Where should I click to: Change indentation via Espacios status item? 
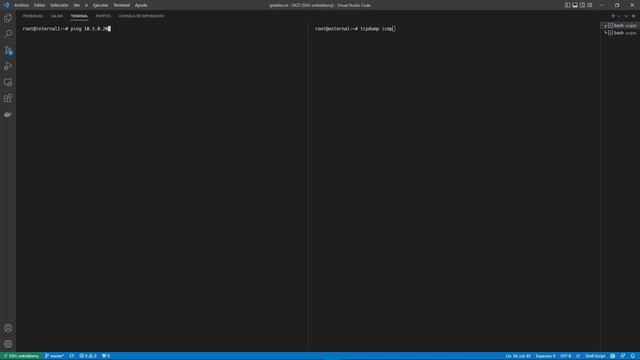tap(545, 356)
